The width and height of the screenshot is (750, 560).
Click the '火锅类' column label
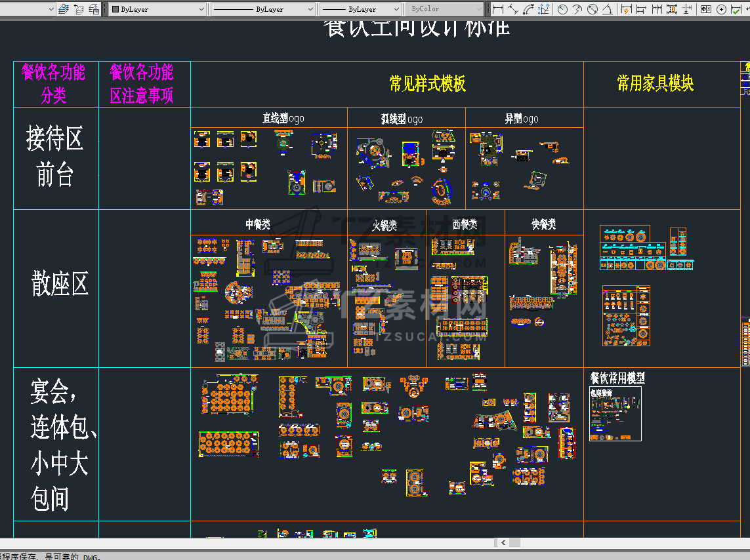[x=385, y=225]
